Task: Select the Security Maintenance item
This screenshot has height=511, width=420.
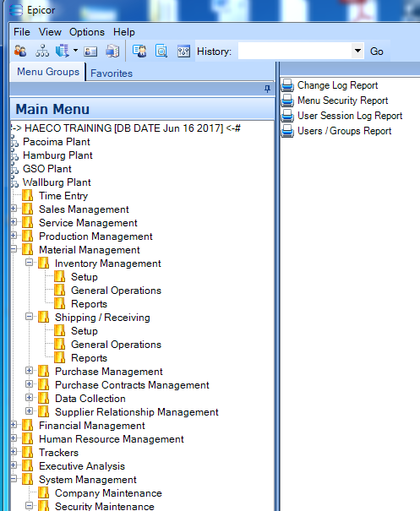Action: click(104, 507)
